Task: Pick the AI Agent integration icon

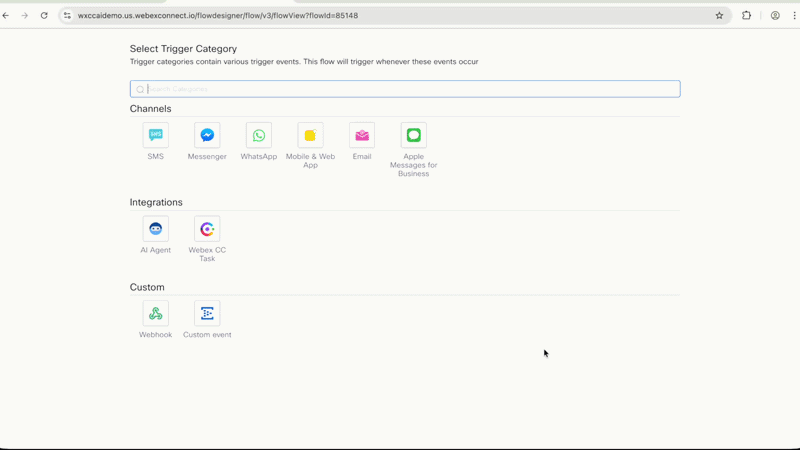Action: (x=156, y=229)
